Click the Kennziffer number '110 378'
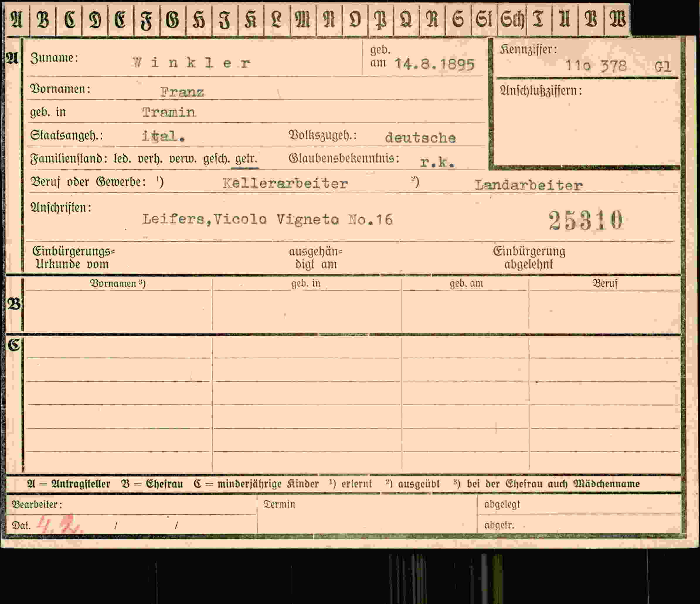Image resolution: width=700 pixels, height=604 pixels. click(x=596, y=66)
